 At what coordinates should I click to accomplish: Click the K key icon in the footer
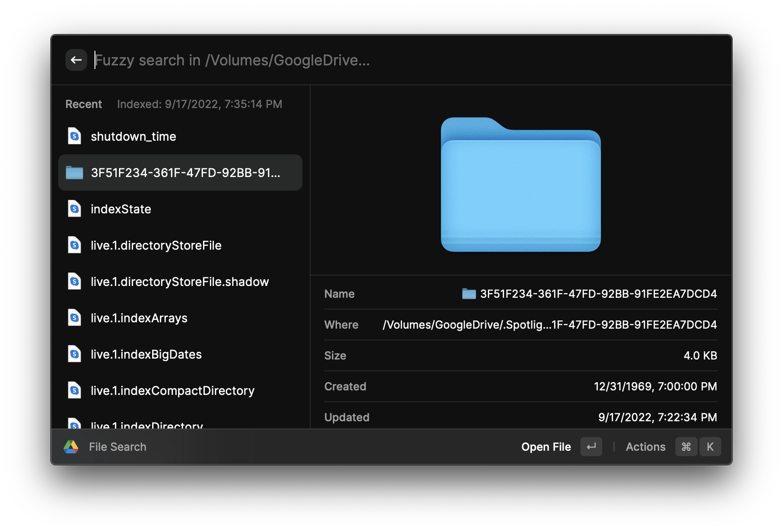[x=710, y=446]
